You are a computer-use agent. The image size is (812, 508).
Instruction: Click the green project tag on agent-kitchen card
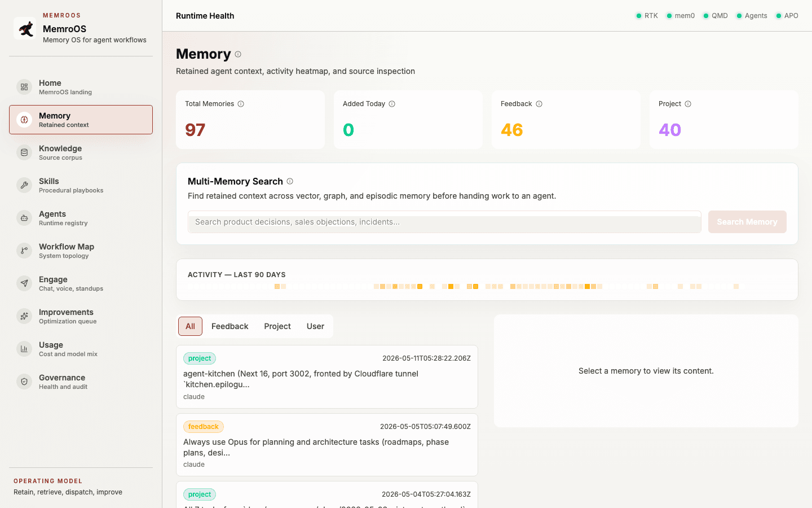pyautogui.click(x=200, y=358)
